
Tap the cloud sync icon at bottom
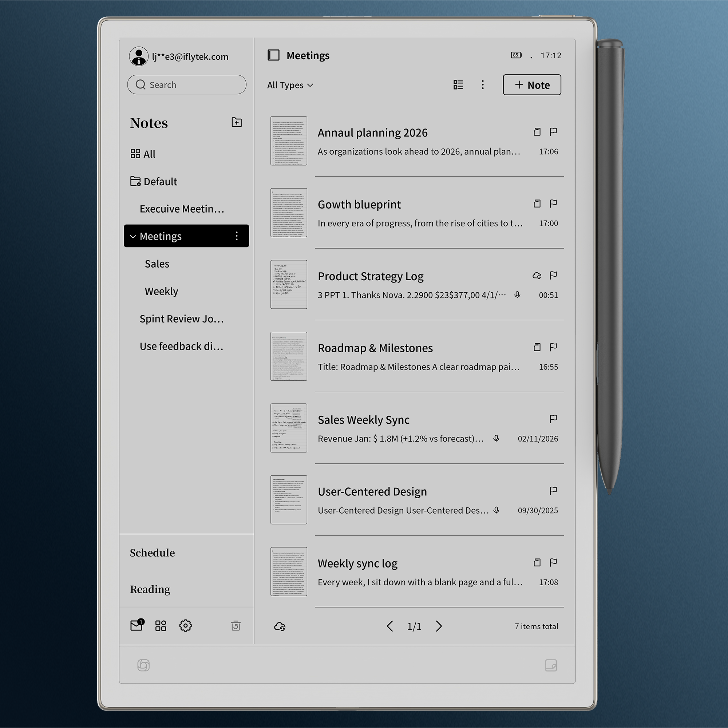(x=280, y=626)
